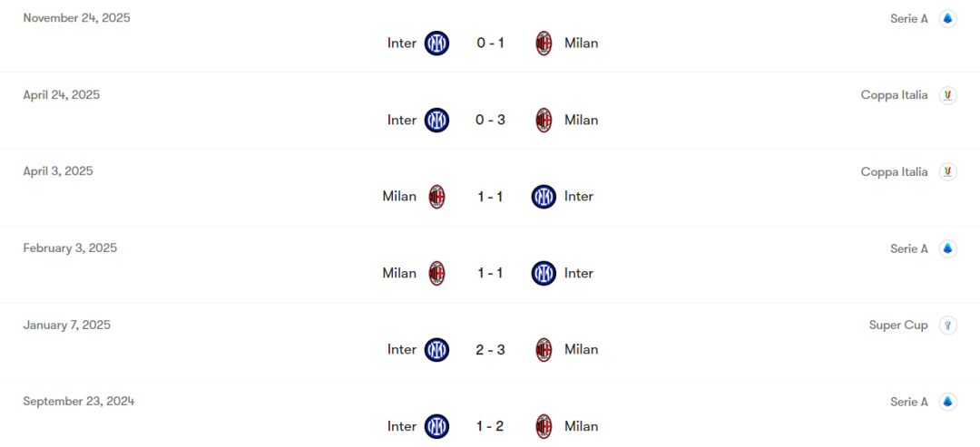The height and width of the screenshot is (447, 980).
Task: Click Inter crest in January 7, 2025 match
Action: [x=437, y=350]
